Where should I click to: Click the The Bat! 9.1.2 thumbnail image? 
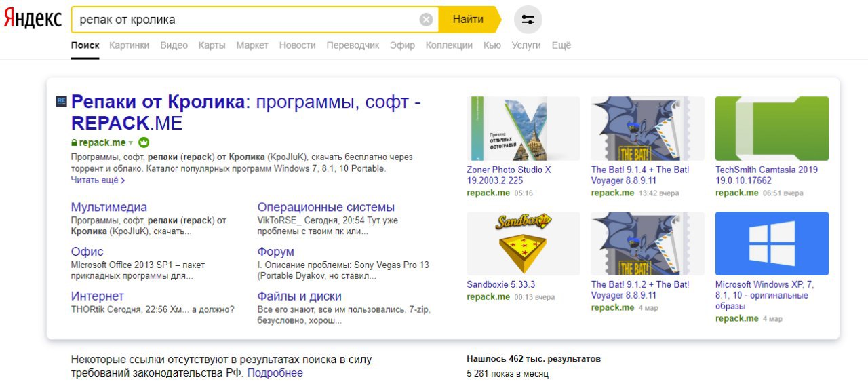(648, 244)
